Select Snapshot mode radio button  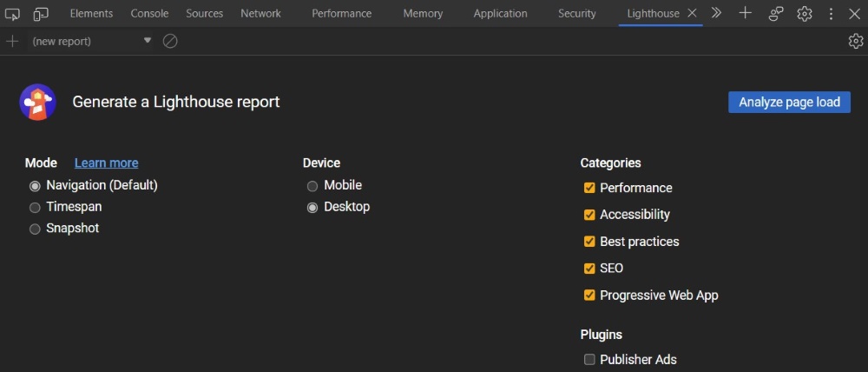point(35,229)
